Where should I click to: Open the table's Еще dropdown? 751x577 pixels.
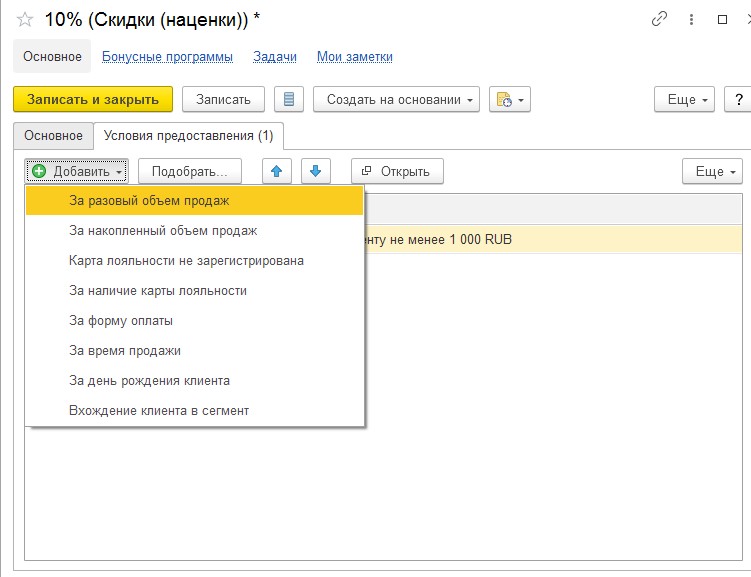[712, 171]
